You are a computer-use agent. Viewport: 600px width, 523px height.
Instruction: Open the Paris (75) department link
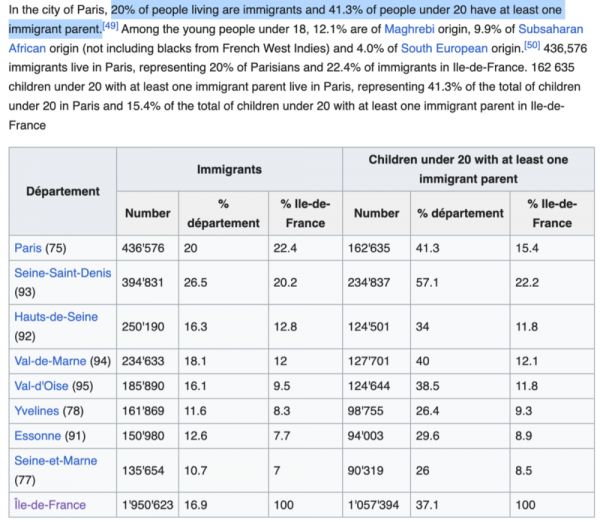[27, 248]
